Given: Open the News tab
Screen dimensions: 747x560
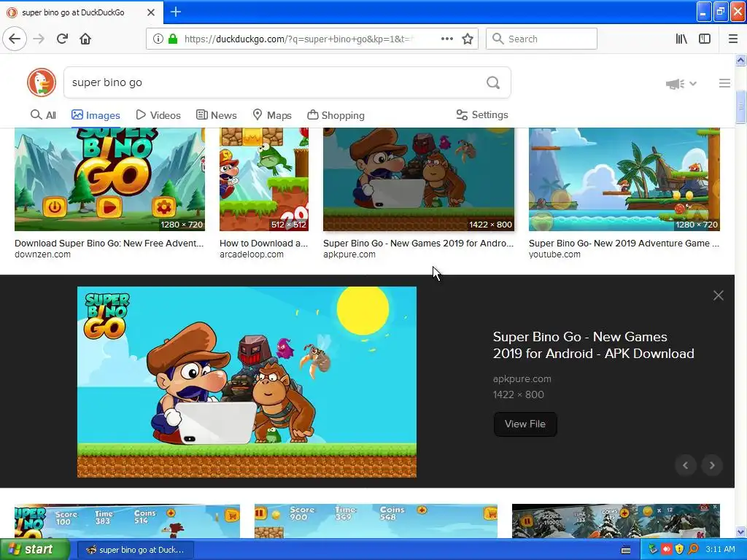Looking at the screenshot, I should pyautogui.click(x=216, y=115).
